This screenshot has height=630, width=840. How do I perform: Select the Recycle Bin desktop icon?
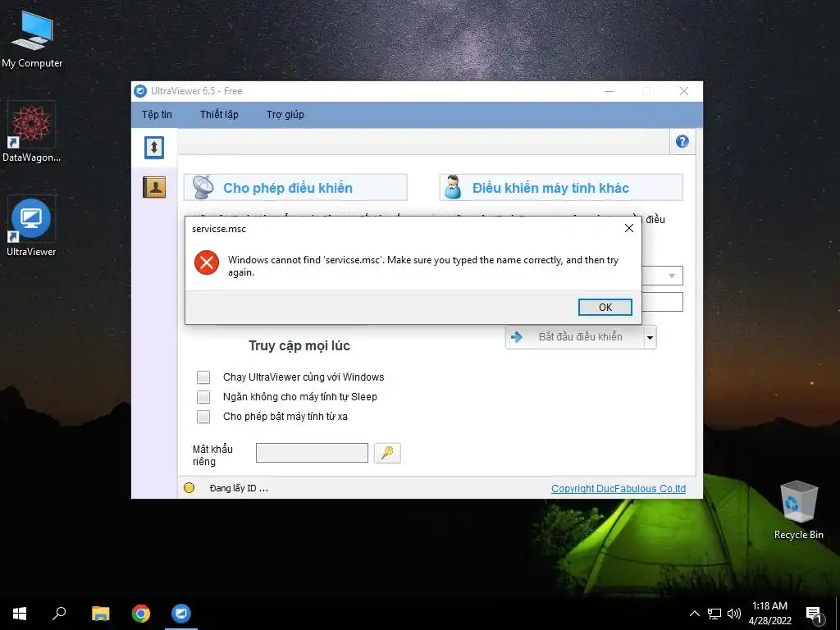tap(798, 510)
